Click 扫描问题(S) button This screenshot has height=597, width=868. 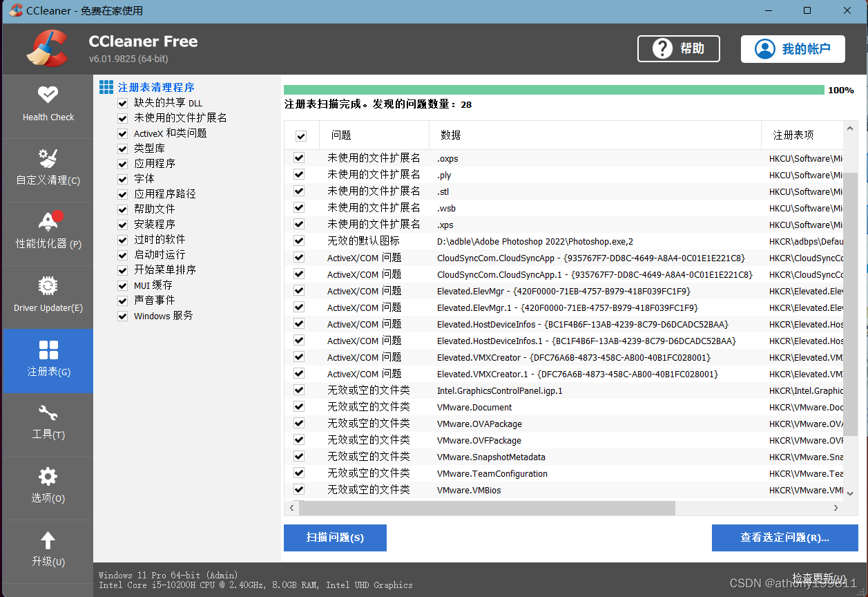tap(335, 538)
